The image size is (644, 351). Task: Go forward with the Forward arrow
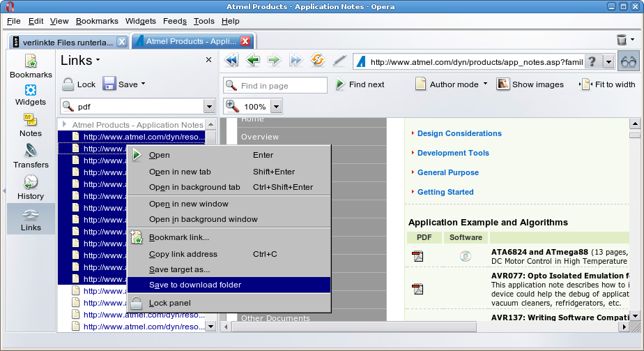coord(274,61)
